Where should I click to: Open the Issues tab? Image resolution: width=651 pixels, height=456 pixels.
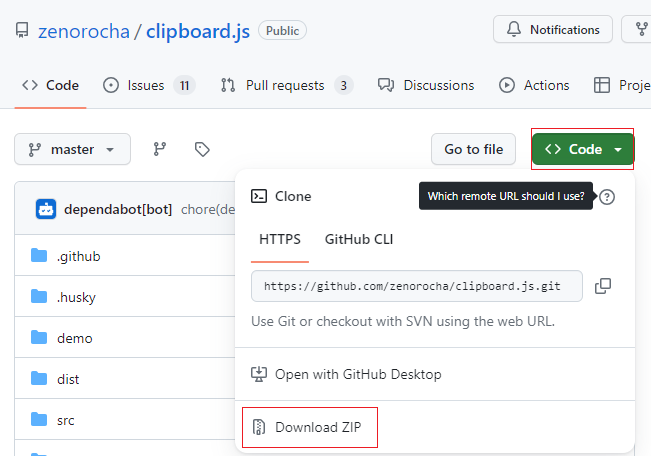click(x=149, y=85)
